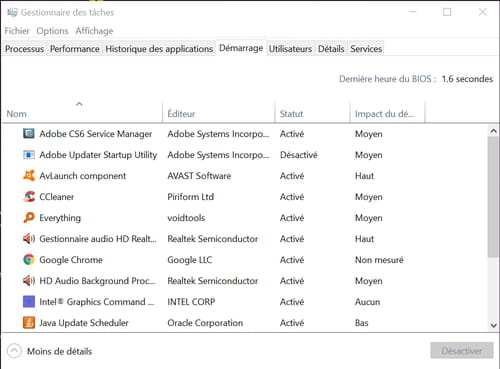The width and height of the screenshot is (500, 369).
Task: Click the Adobe CS6 Service Manager icon
Action: pos(29,134)
